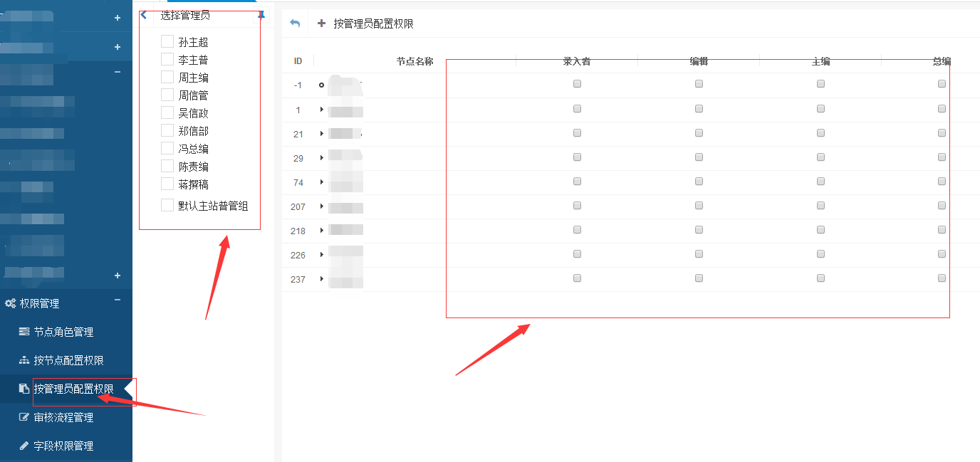Check the administrator 孙主超
This screenshot has height=462, width=980.
167,41
